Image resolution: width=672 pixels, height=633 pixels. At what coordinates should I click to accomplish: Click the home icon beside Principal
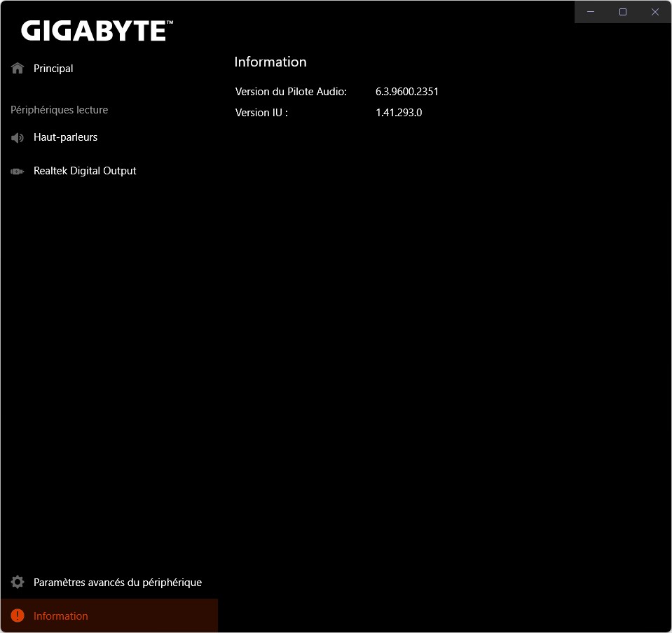(18, 69)
